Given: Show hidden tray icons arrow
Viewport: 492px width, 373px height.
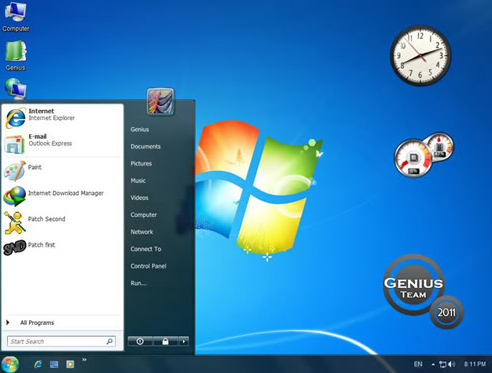Looking at the screenshot, I should [433, 364].
